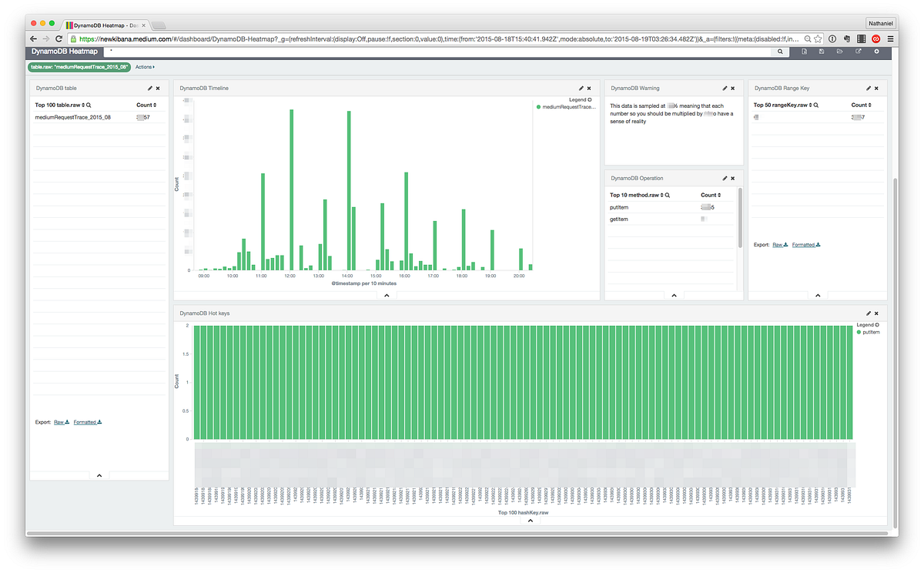Expand spy caret under Hot keys chart
The height and width of the screenshot is (573, 924).
coord(530,521)
